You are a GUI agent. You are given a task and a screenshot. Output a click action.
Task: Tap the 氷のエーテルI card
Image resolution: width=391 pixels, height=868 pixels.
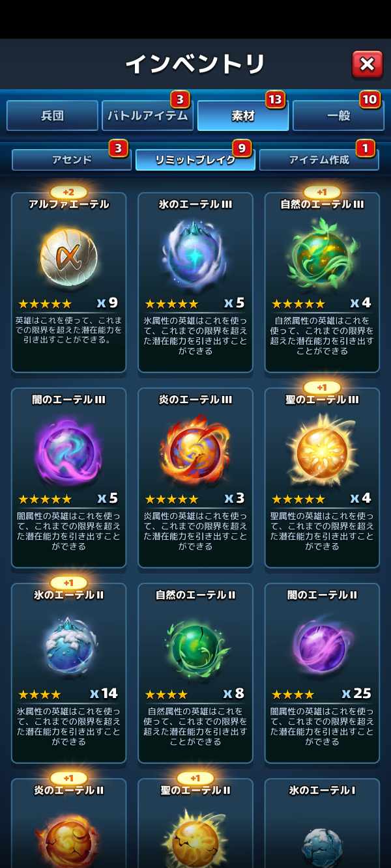(x=322, y=823)
